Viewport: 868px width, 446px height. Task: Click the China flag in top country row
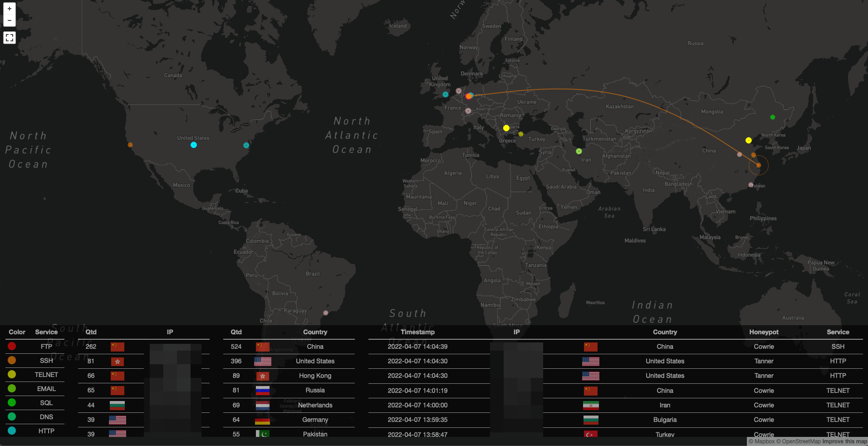(262, 347)
